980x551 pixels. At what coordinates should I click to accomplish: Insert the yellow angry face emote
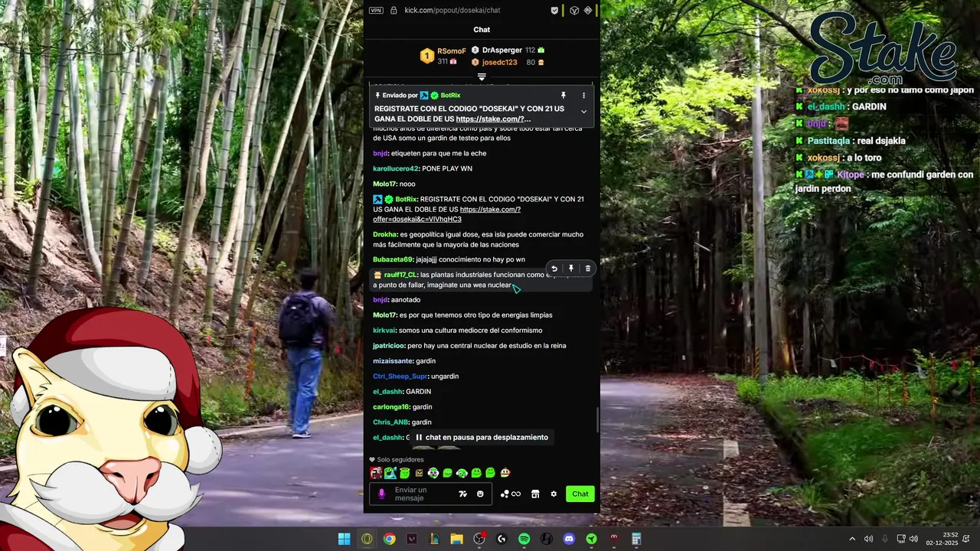coord(419,473)
